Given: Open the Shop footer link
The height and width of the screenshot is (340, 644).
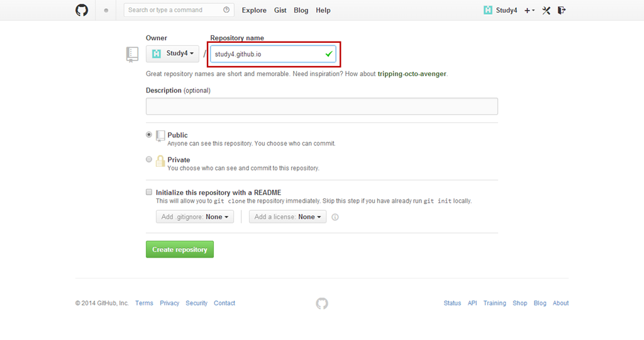Looking at the screenshot, I should (x=519, y=303).
